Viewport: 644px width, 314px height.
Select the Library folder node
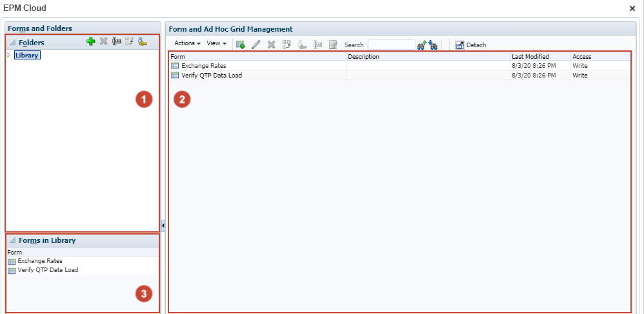(27, 55)
